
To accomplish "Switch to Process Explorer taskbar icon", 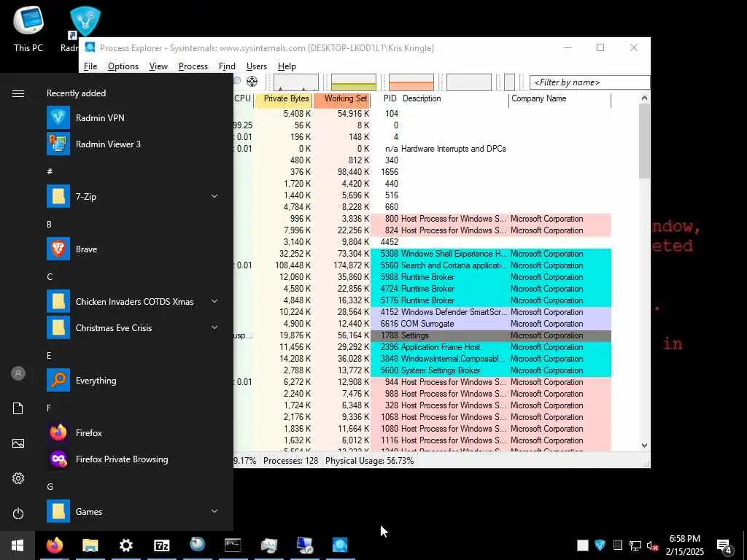I will point(340,545).
